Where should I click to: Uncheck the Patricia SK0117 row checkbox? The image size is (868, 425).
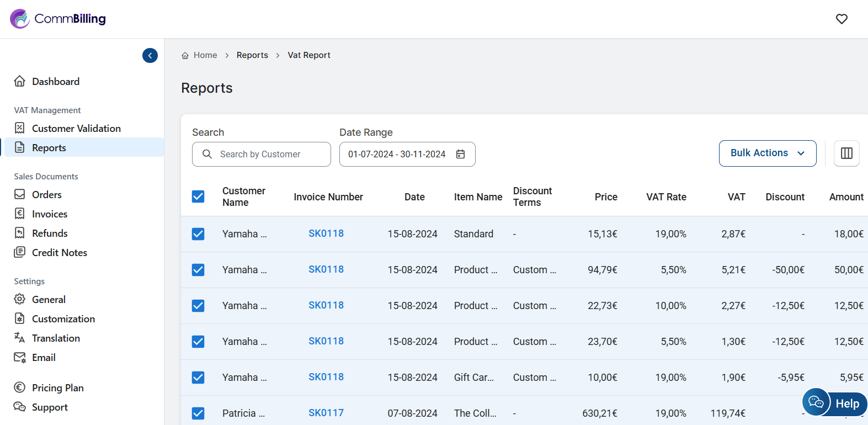click(198, 413)
